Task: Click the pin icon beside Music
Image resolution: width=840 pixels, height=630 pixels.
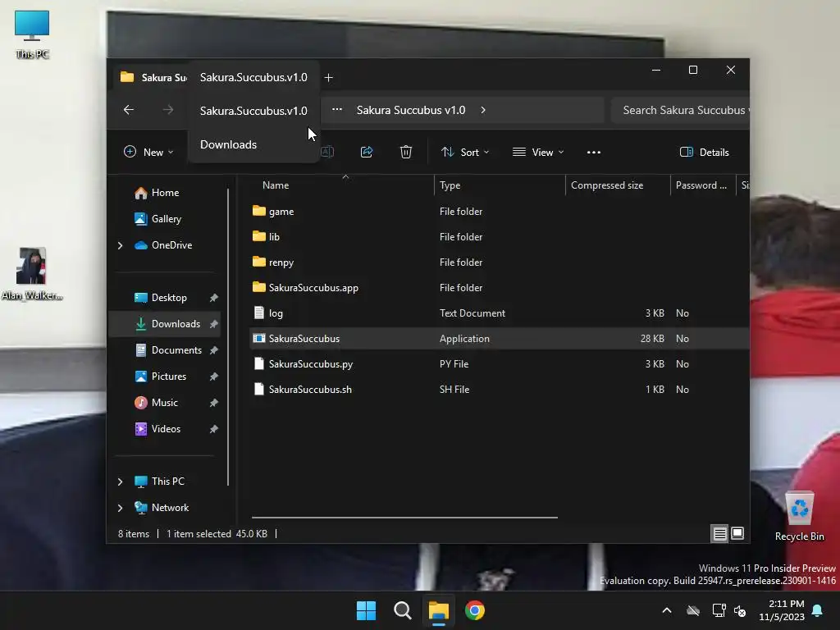Action: point(214,403)
